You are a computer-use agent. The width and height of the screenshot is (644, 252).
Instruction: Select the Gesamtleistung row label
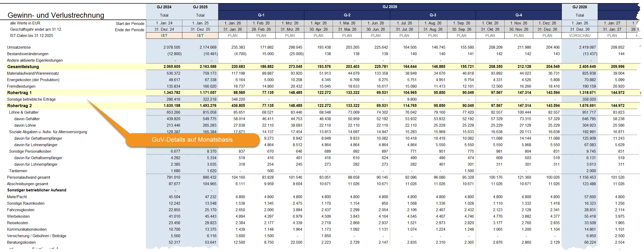click(x=23, y=67)
